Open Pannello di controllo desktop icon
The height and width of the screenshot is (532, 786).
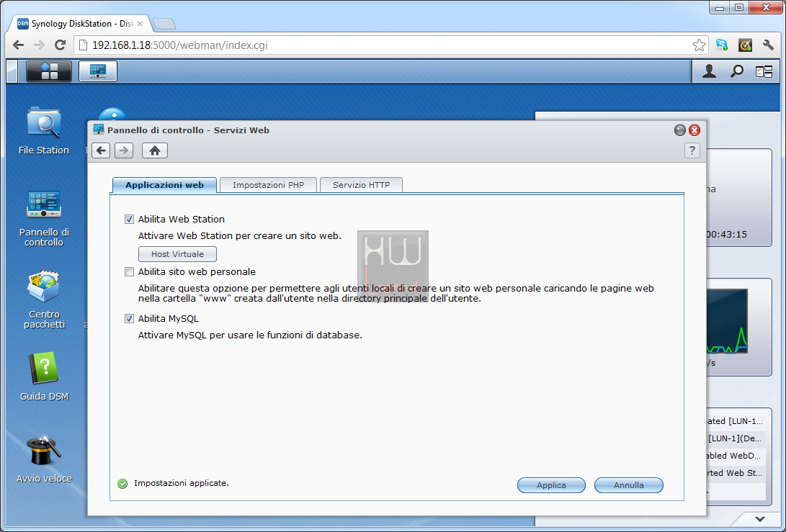click(44, 218)
